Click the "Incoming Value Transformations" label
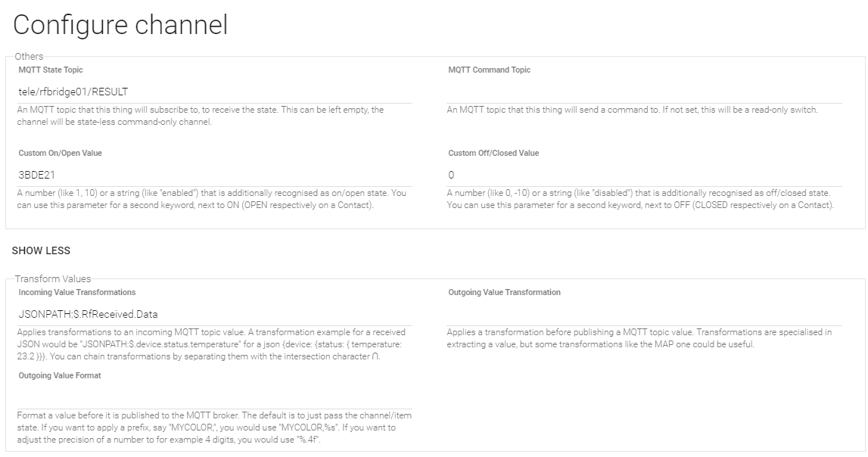Screen dimensions: 868x457 pos(77,292)
